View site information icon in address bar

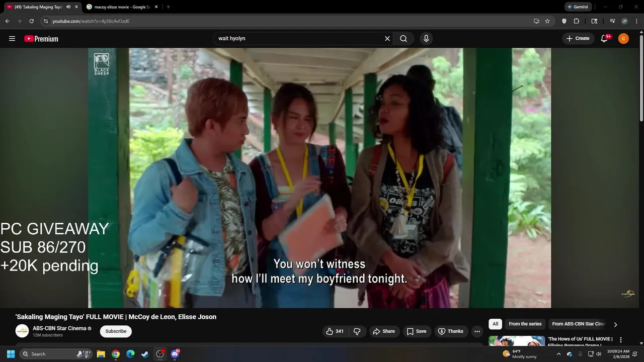point(46,21)
